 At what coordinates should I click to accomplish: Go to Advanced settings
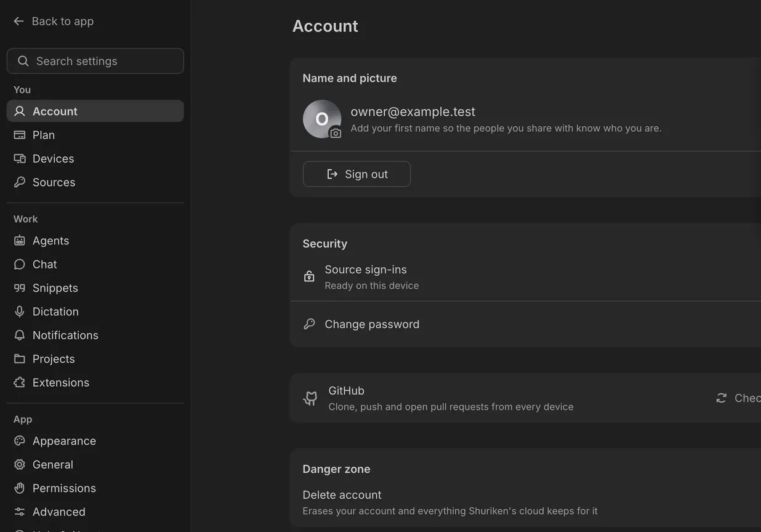pos(95,512)
